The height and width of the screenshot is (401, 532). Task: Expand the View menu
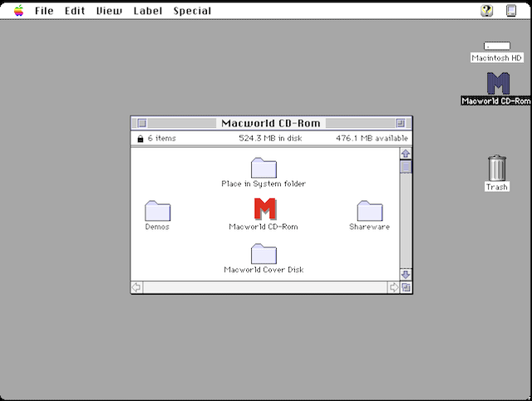point(108,11)
